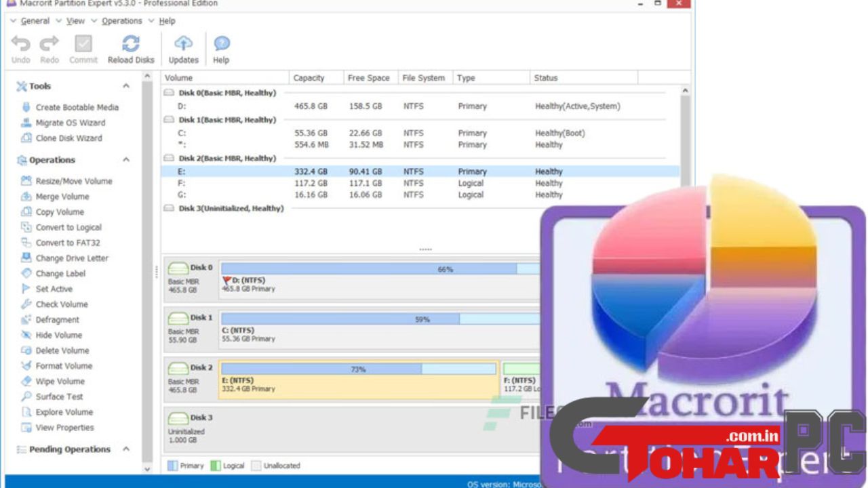Click the Copy Volume icon
Viewport: 868px width, 488px height.
[x=26, y=212]
